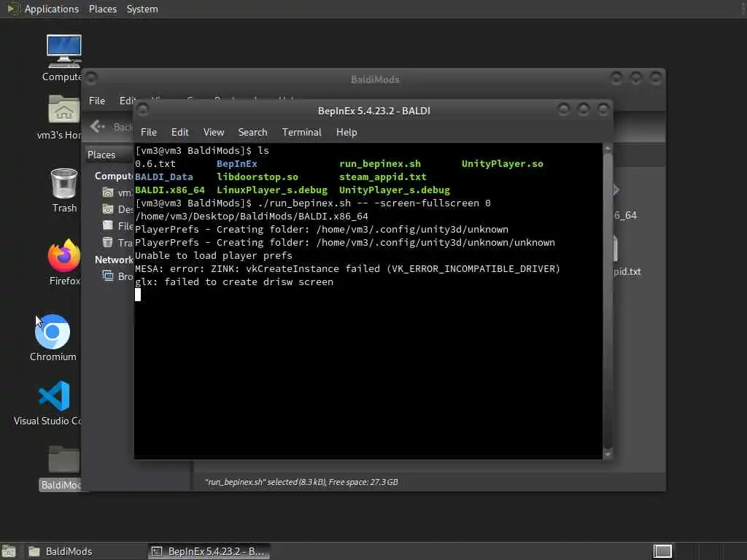Open the System menu in top panel

tap(142, 9)
